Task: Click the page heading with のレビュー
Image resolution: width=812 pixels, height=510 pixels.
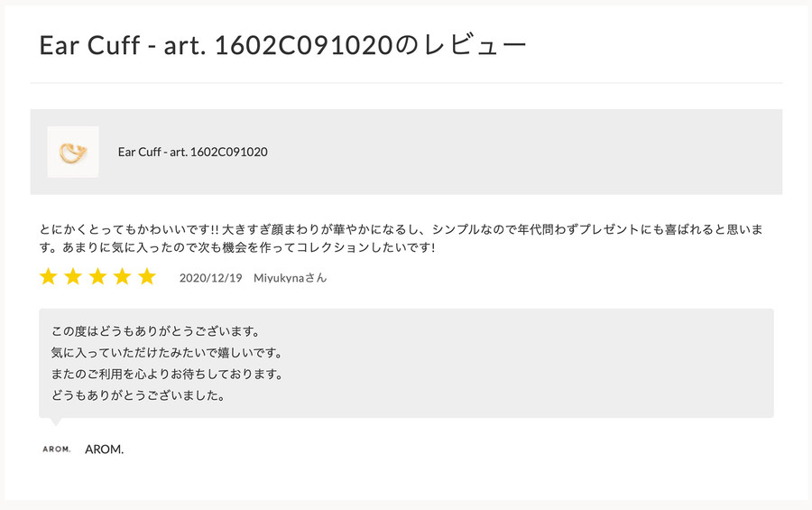Action: tap(282, 45)
